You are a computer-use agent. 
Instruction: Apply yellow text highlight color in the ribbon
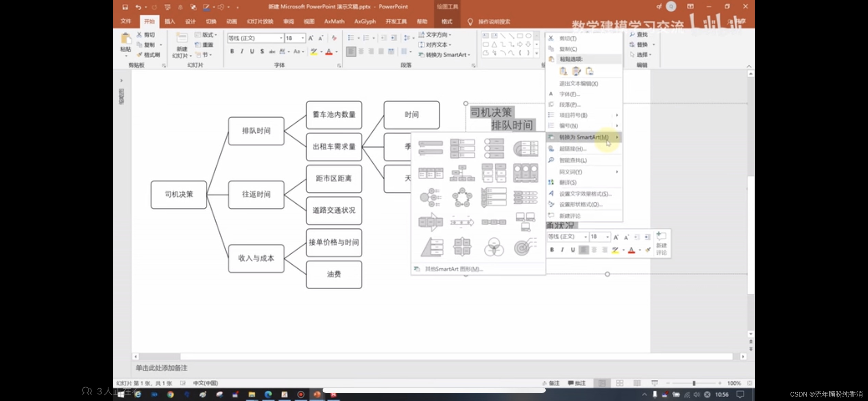[x=314, y=52]
